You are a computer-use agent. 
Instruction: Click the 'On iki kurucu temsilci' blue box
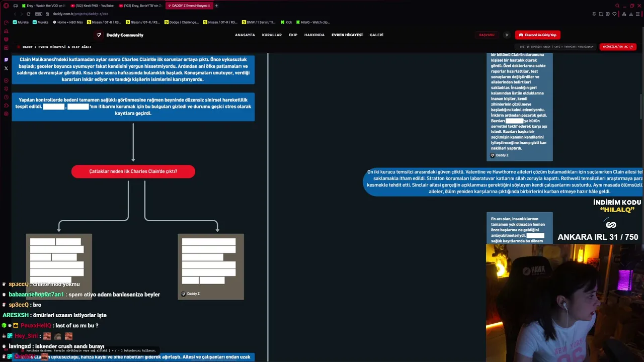pos(503,182)
